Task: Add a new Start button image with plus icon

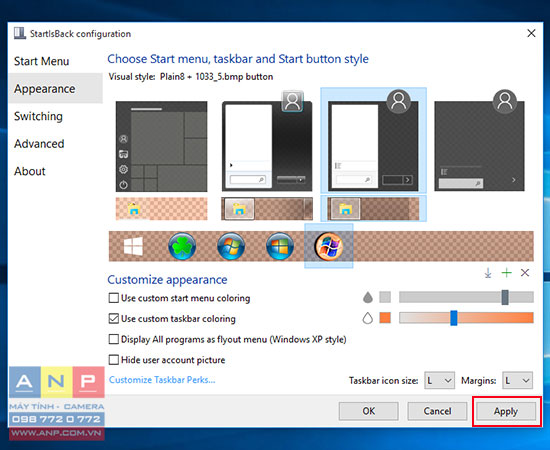Action: click(x=507, y=273)
